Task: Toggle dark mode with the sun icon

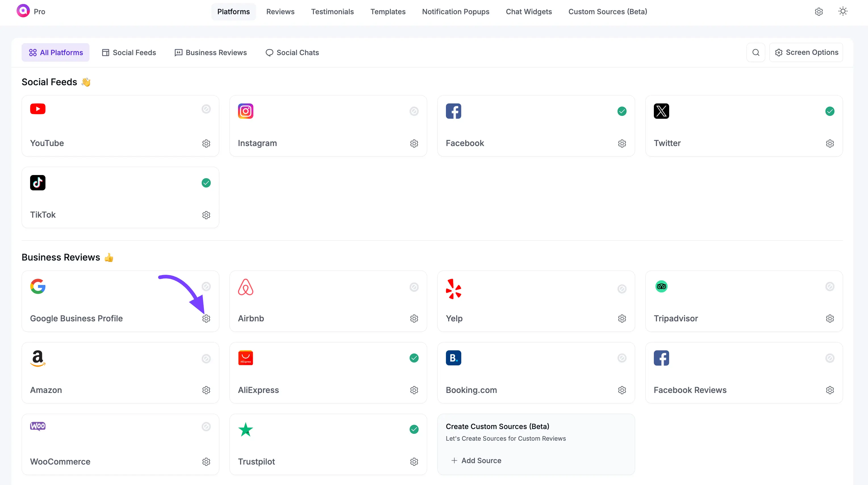Action: tap(843, 11)
